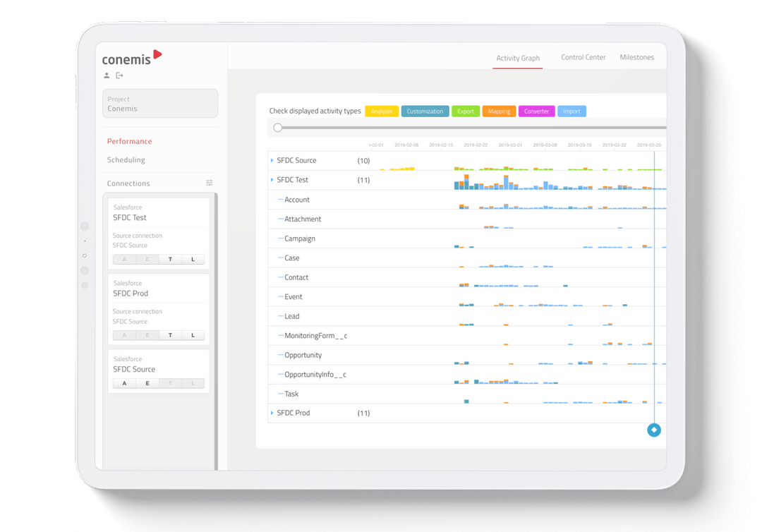762x532 pixels.
Task: Click the T button on SFDC Test card
Action: (x=170, y=260)
